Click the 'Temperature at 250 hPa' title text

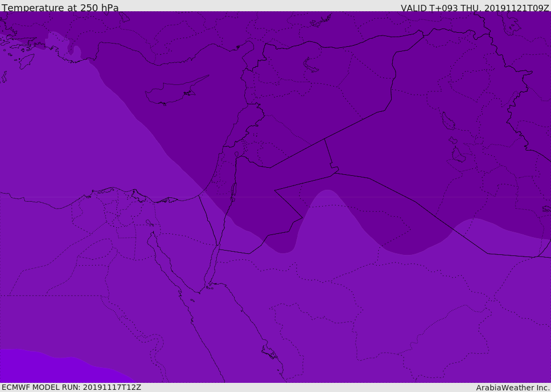click(x=60, y=8)
